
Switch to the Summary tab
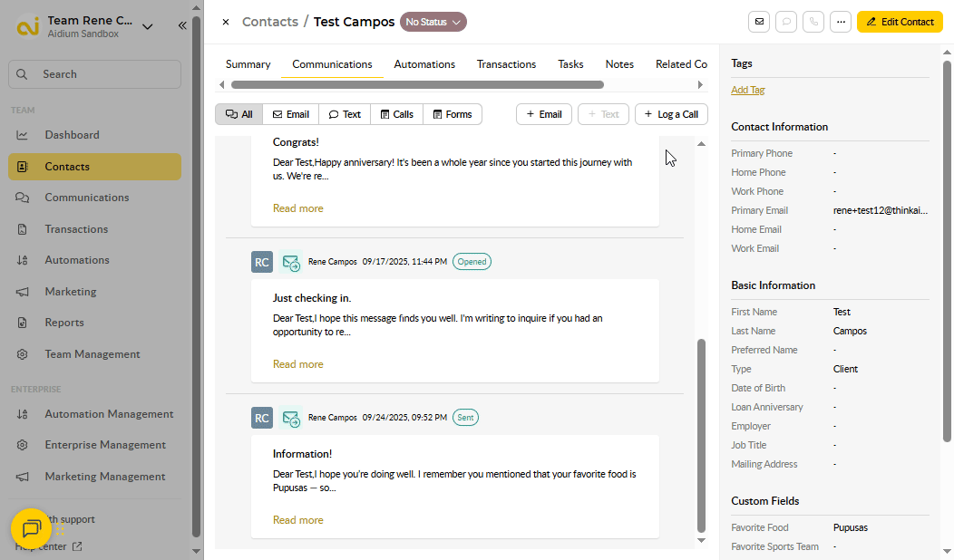pyautogui.click(x=248, y=64)
